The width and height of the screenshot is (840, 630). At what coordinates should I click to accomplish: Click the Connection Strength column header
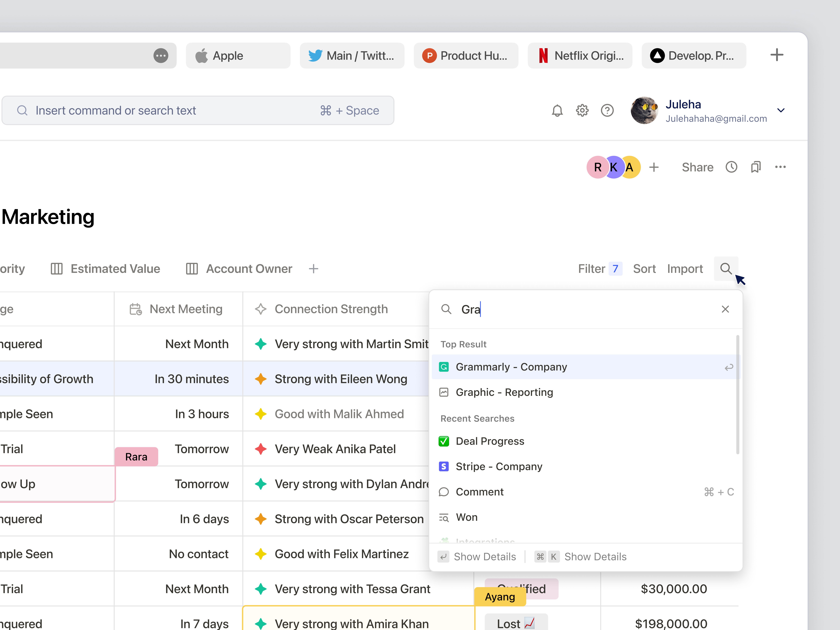click(336, 309)
